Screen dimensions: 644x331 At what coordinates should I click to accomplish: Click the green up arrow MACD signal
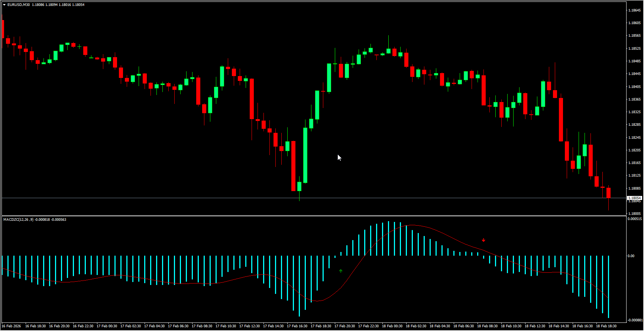coord(341,271)
